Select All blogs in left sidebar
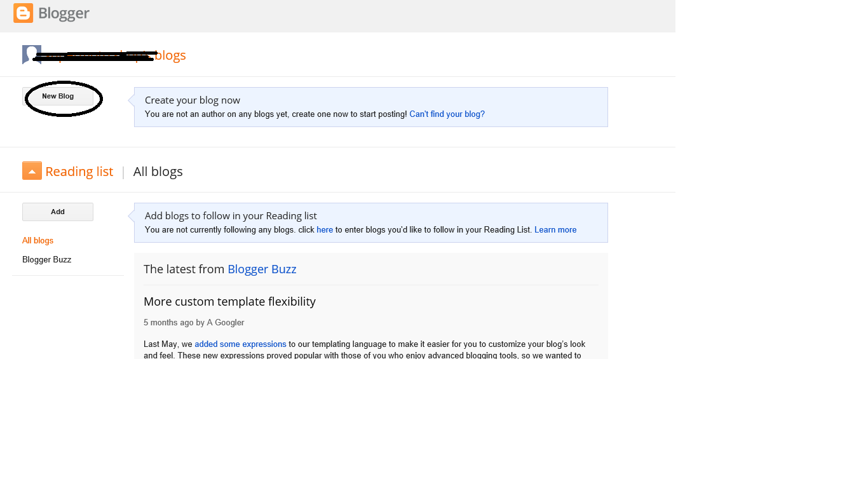The width and height of the screenshot is (868, 488). click(37, 241)
